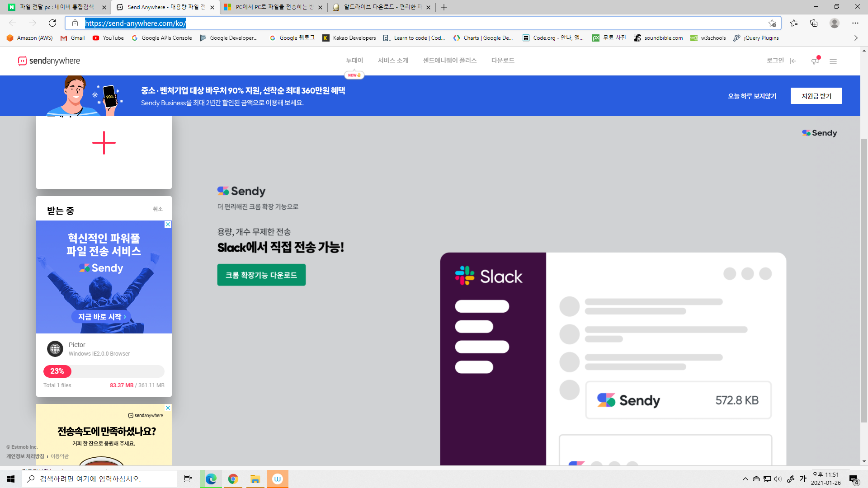Open browser Collections icon
The width and height of the screenshot is (868, 488).
tap(814, 23)
